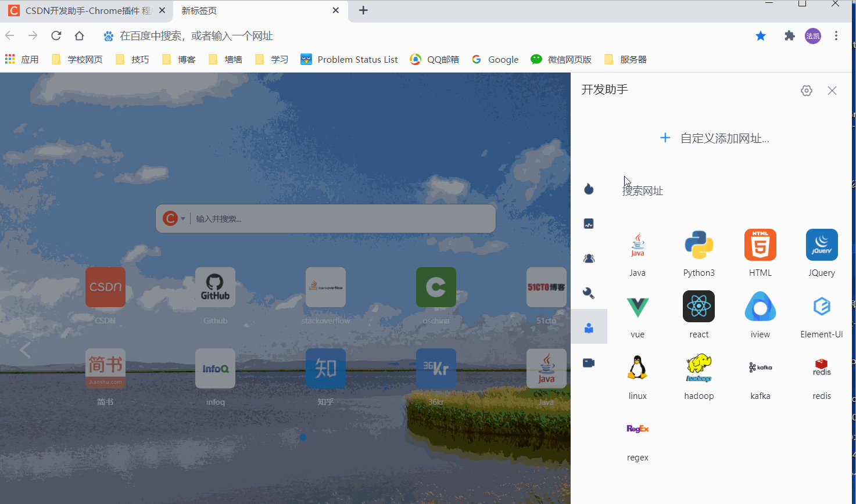Open the 51CTO博客 tile

546,287
